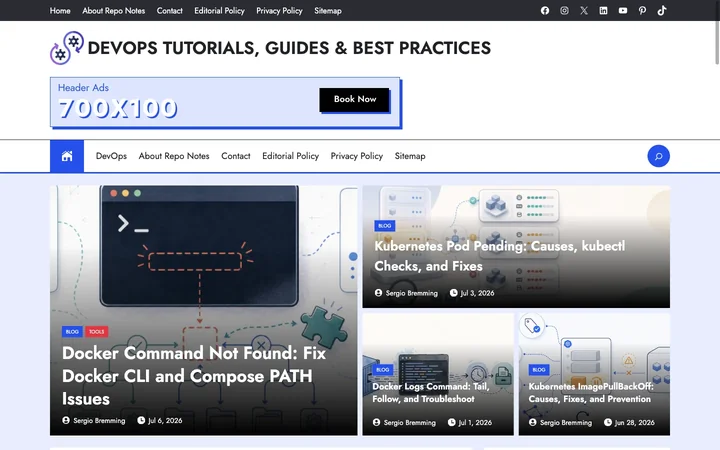Open the Pinterest social icon
This screenshot has width=720, height=450.
(x=642, y=11)
